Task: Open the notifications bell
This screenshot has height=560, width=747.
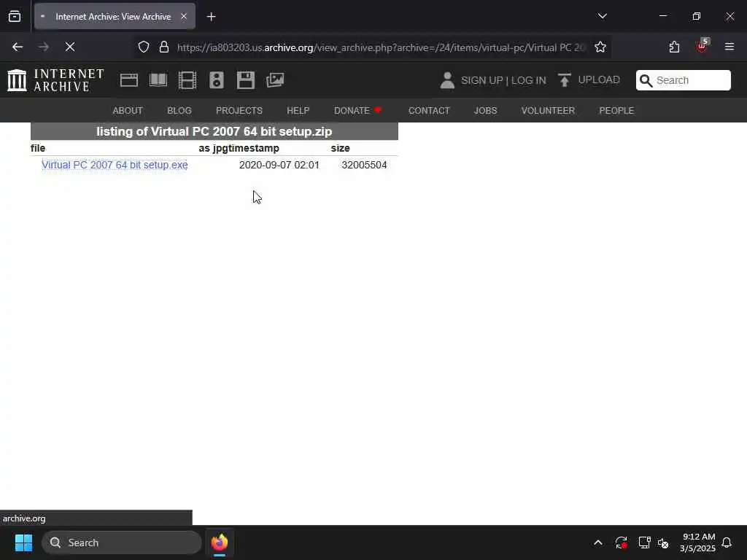Action: tap(727, 542)
